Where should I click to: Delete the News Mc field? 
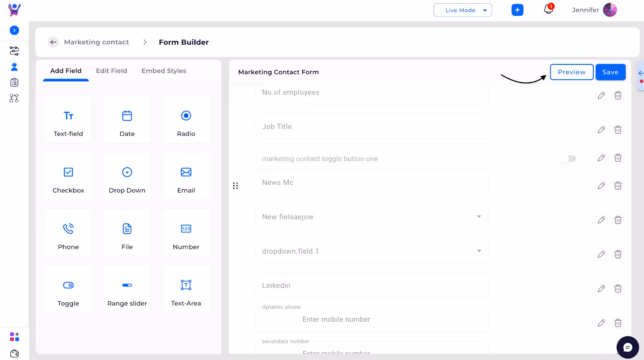click(x=618, y=186)
